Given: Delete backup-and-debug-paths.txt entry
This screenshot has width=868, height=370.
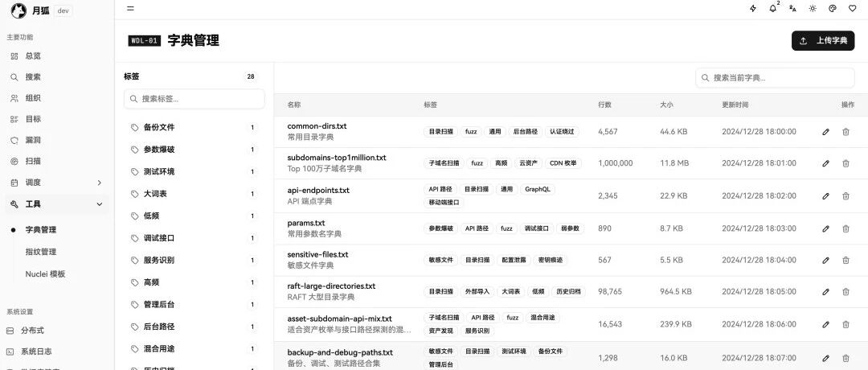Looking at the screenshot, I should coord(845,359).
